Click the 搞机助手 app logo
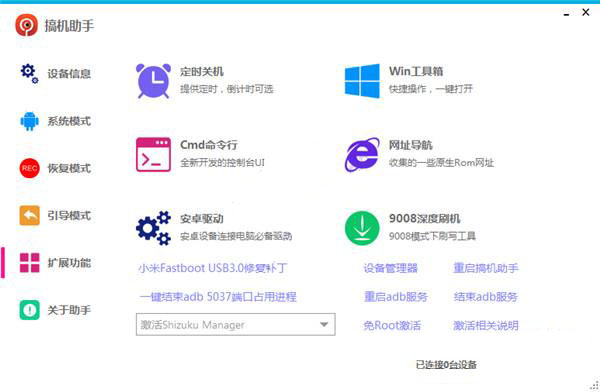 click(26, 25)
